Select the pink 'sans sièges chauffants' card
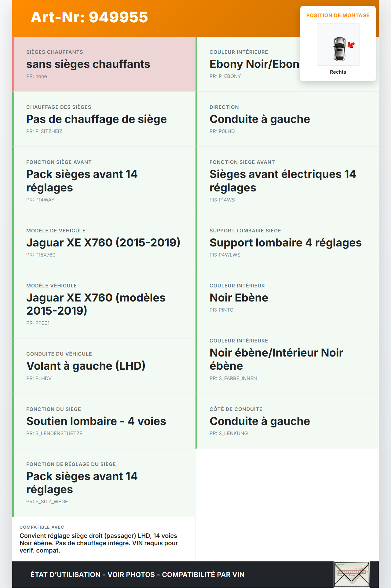 point(104,64)
